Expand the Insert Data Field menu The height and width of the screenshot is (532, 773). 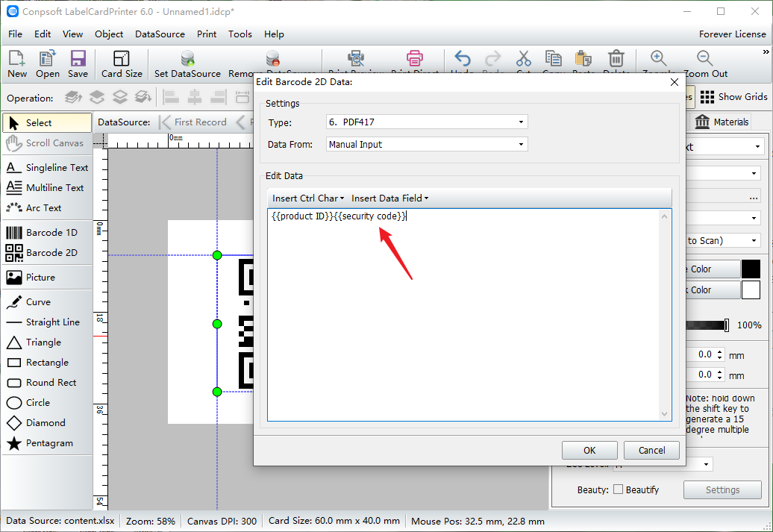389,198
